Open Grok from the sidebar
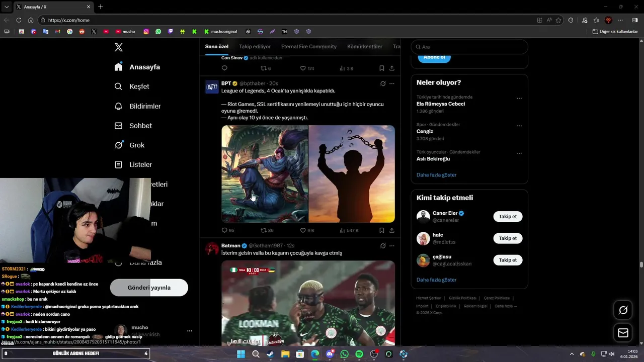The image size is (644, 362). (129, 145)
